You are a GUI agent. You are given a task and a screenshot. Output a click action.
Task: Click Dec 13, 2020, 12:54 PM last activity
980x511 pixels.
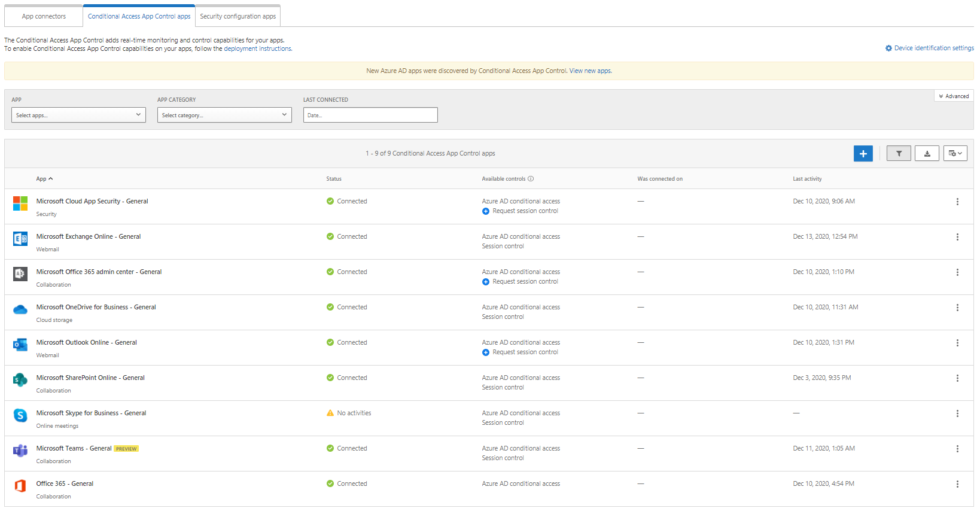coord(825,237)
